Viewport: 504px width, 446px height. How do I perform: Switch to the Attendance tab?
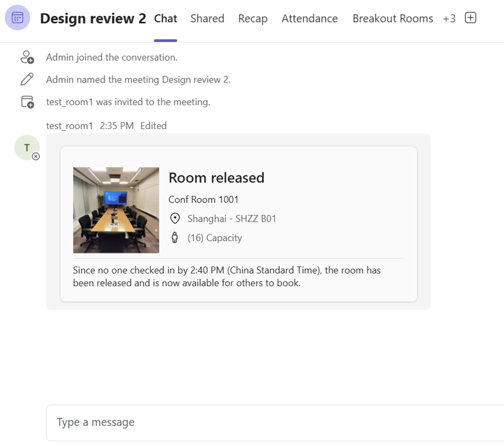pos(310,18)
